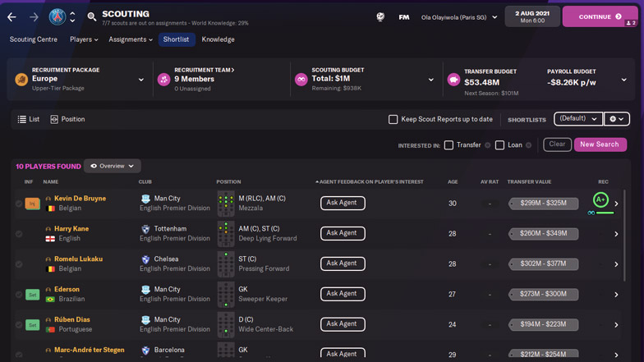Click Romelu Lukaku's position pitch diagram
Viewport: 644px width, 362px height.
tap(226, 264)
